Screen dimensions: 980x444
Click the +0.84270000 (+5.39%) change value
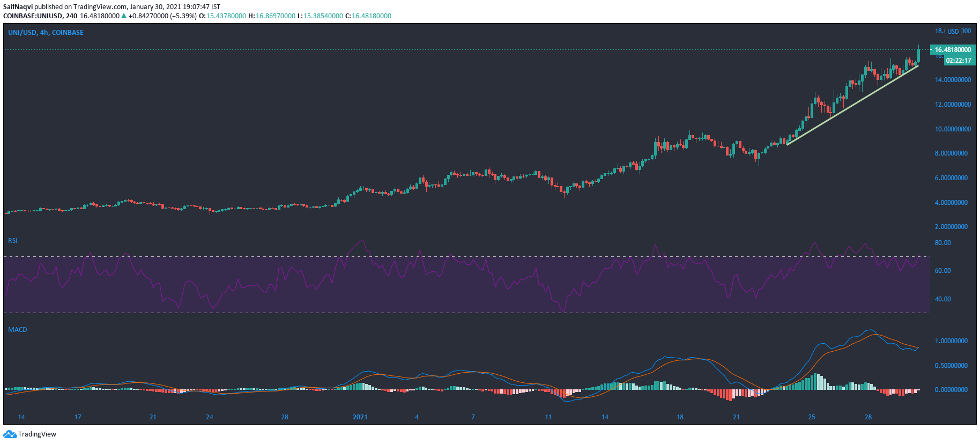point(162,16)
